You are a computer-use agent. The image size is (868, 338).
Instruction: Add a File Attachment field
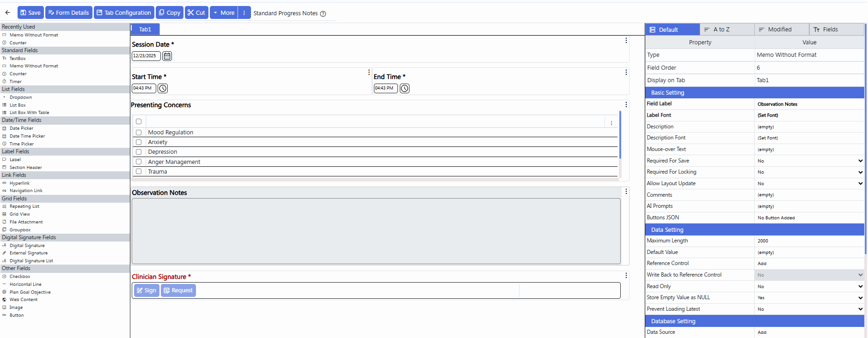[26, 222]
